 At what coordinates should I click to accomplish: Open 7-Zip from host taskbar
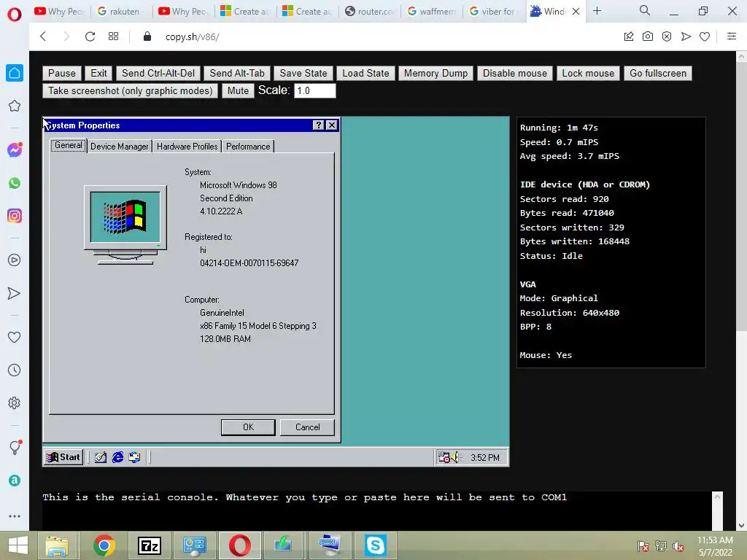tap(150, 545)
